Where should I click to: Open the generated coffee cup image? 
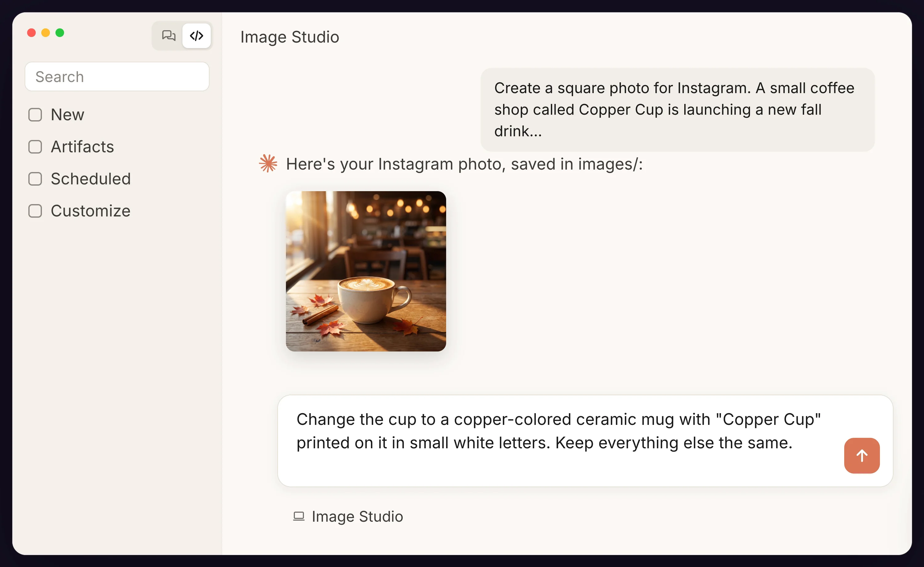tap(366, 271)
